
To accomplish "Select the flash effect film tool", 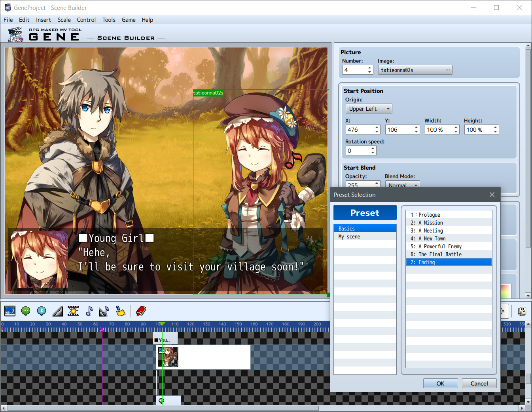I will pyautogui.click(x=73, y=311).
